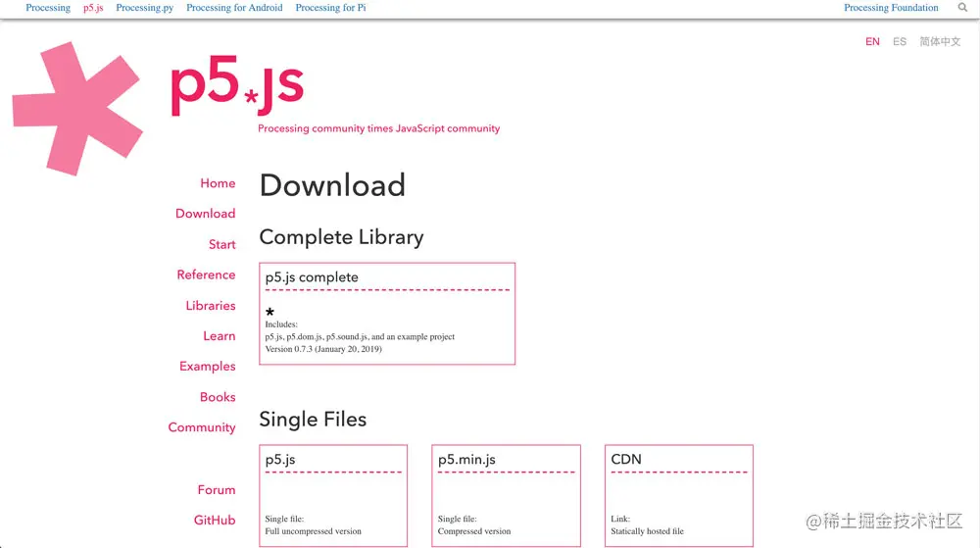
Task: Open Reference from the sidebar
Action: coord(206,274)
